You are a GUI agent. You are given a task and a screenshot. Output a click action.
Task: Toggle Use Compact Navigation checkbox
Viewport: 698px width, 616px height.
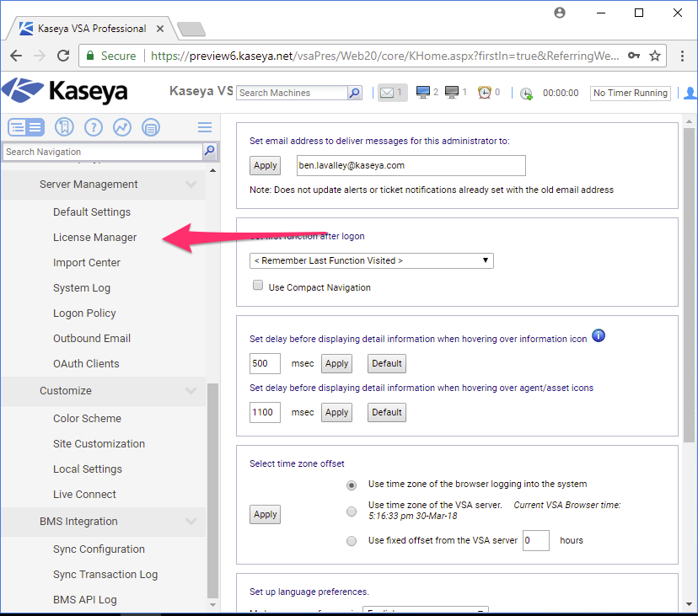pos(258,285)
